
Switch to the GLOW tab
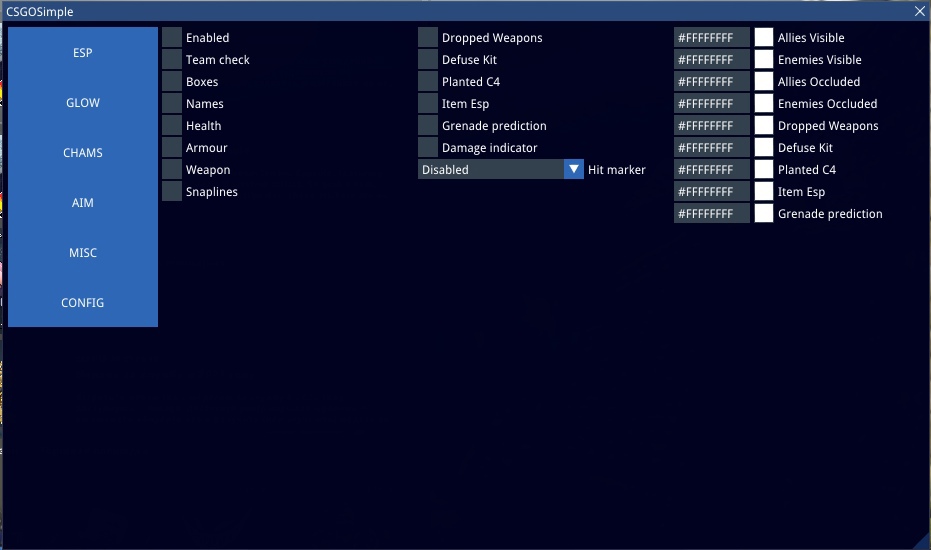pyautogui.click(x=83, y=102)
